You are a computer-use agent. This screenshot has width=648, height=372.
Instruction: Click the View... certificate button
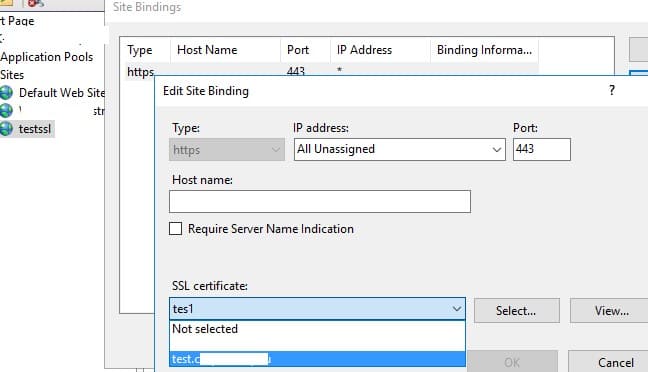click(612, 310)
